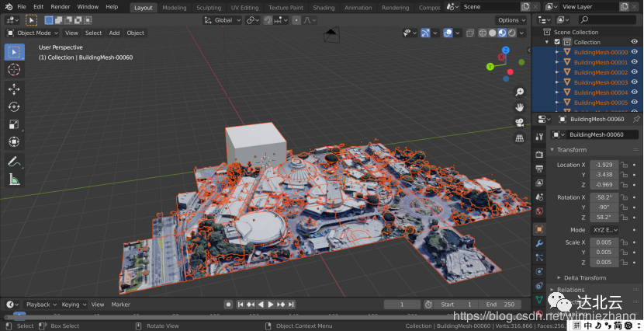Open the Object Mode dropdown

[x=32, y=33]
